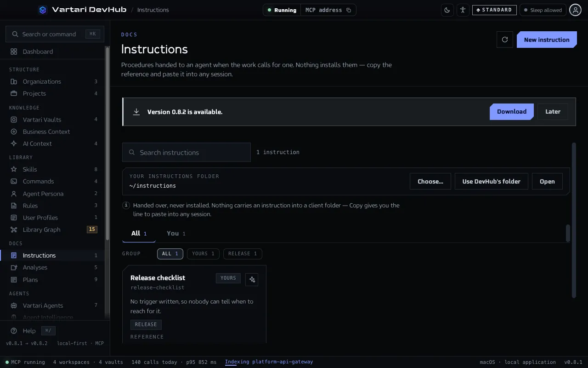
Task: Open Vartari Vaults from sidebar
Action: [x=53, y=120]
